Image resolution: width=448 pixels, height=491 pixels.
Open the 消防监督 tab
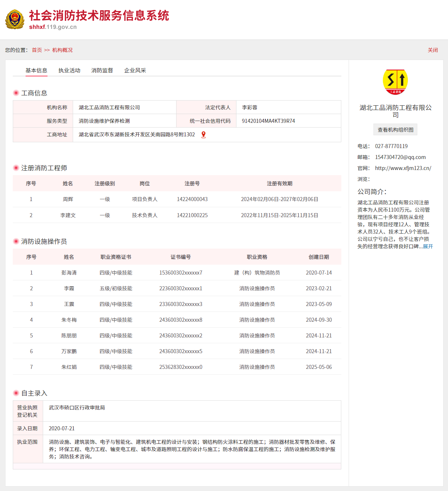point(102,71)
